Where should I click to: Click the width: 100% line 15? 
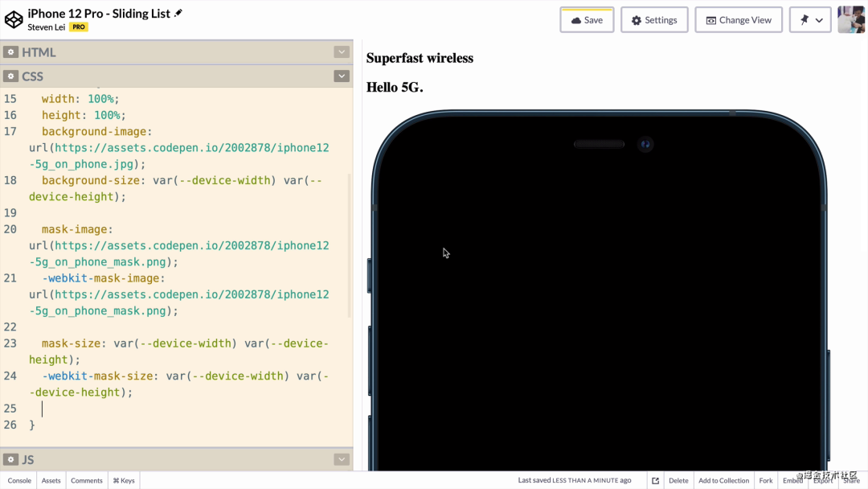click(x=80, y=99)
